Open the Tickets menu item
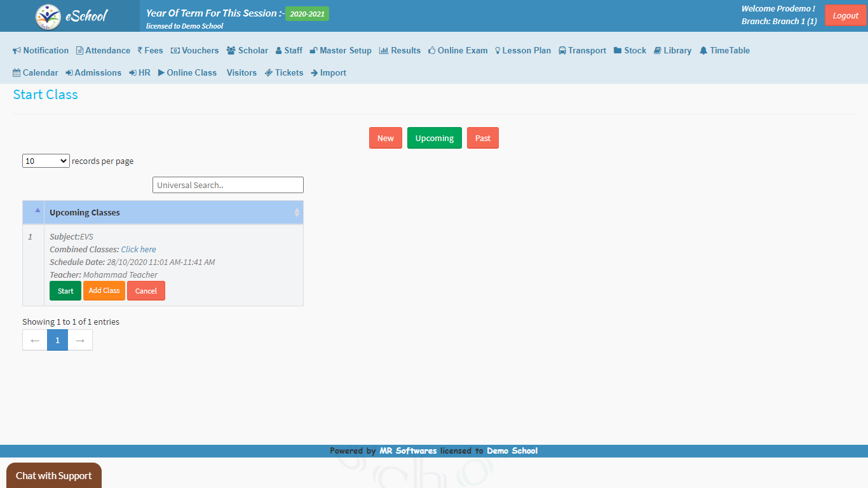 point(284,73)
